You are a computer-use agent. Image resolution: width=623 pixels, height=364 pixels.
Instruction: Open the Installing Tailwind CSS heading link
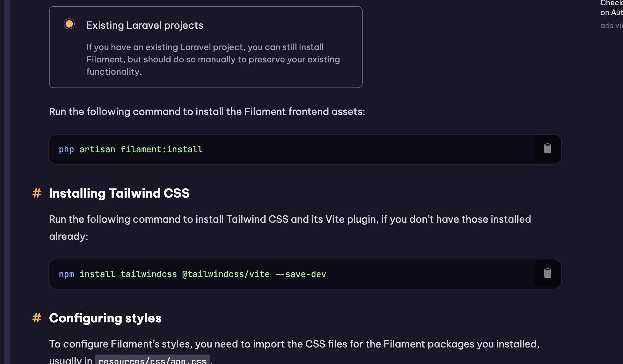119,193
